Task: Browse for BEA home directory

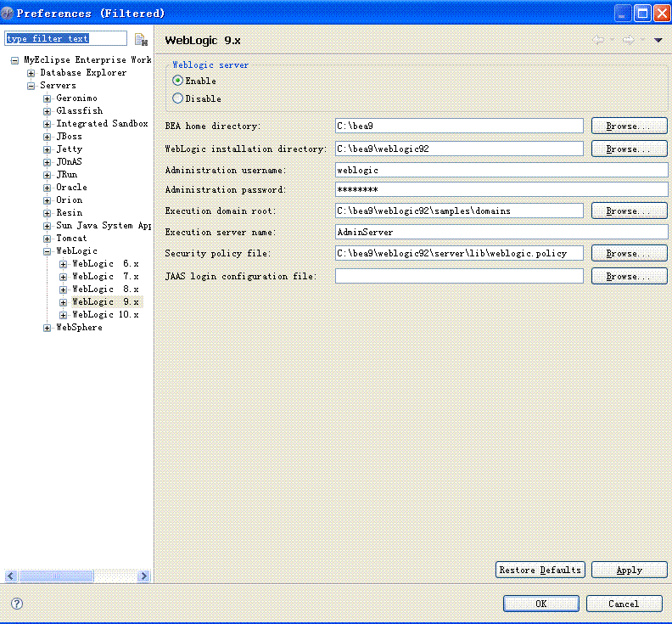Action: [x=629, y=126]
